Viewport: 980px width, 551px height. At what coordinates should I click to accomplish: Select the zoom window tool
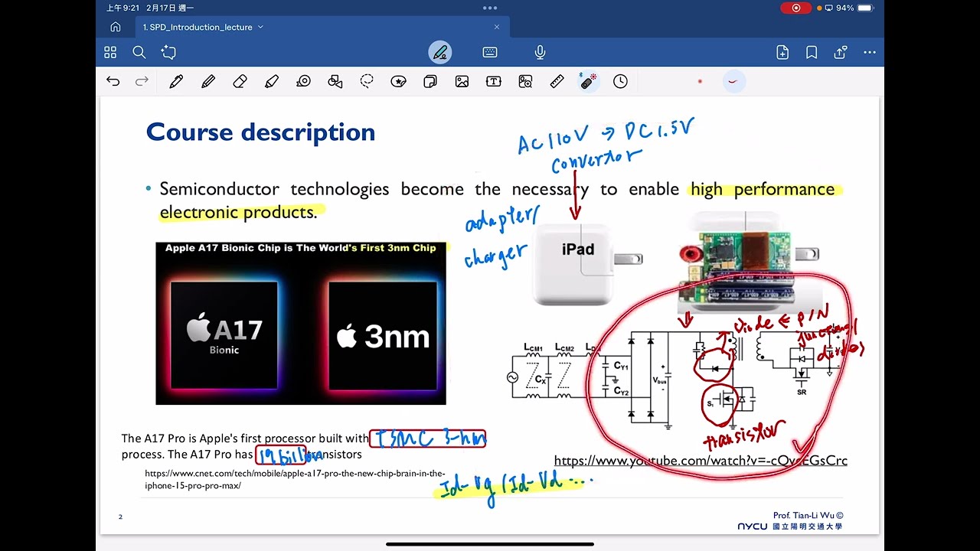(x=525, y=81)
